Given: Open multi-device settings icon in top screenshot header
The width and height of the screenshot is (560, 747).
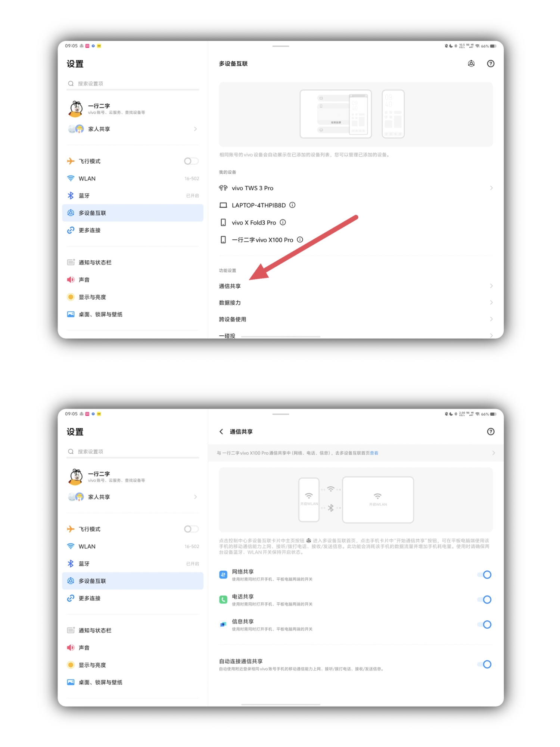Looking at the screenshot, I should (x=471, y=63).
